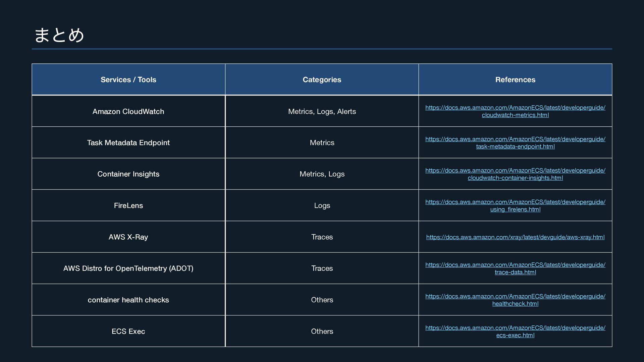Screen dimensions: 644x362
Task: Open the using_firelens.html reference link
Action: (515, 205)
